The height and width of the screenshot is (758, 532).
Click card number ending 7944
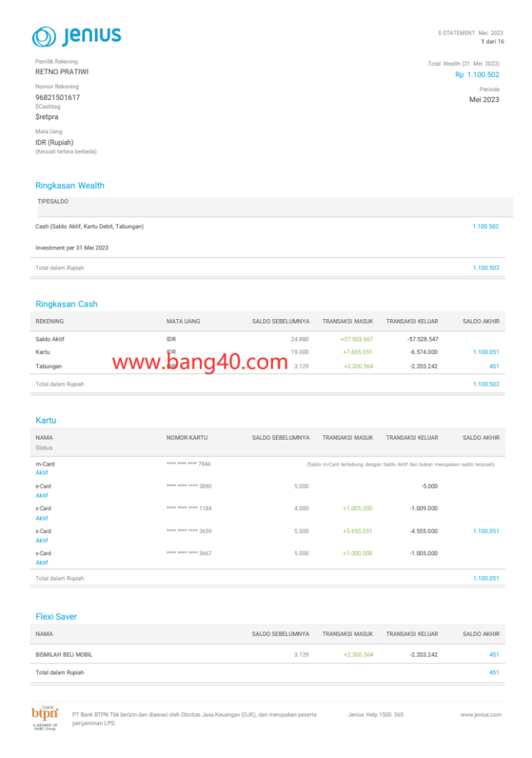tap(189, 464)
